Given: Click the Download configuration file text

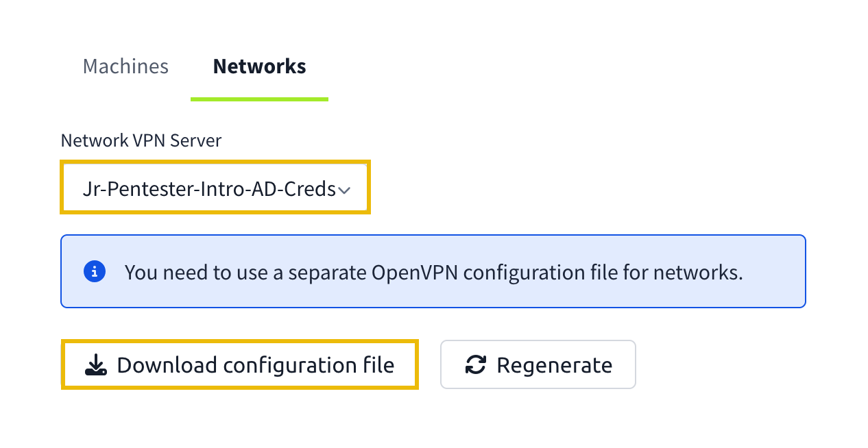Looking at the screenshot, I should click(x=256, y=364).
